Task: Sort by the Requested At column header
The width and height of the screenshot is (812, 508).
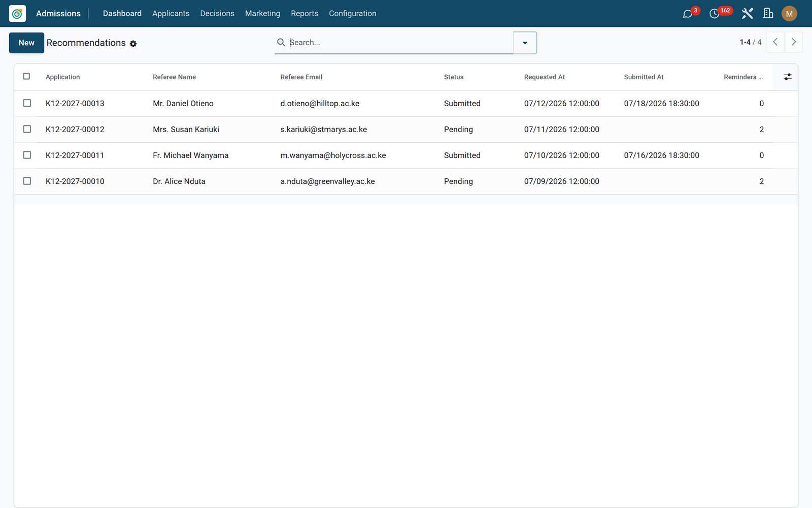Action: point(545,77)
